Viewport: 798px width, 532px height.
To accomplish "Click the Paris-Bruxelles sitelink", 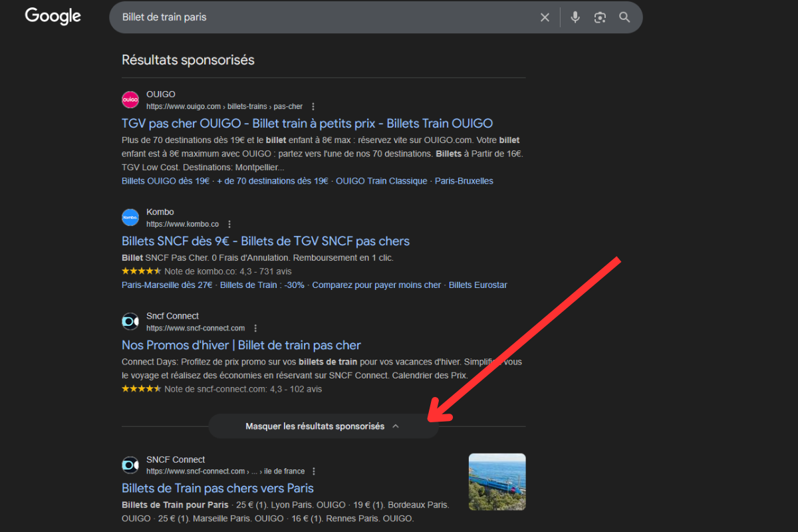I will pos(464,181).
